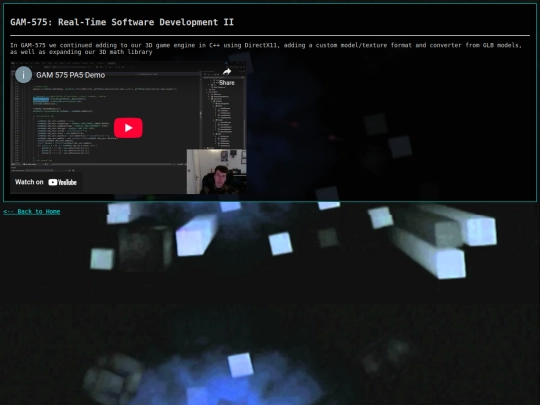Screen dimensions: 540x405
Task: Click the webcam picture-in-picture in the video
Action: point(216,172)
